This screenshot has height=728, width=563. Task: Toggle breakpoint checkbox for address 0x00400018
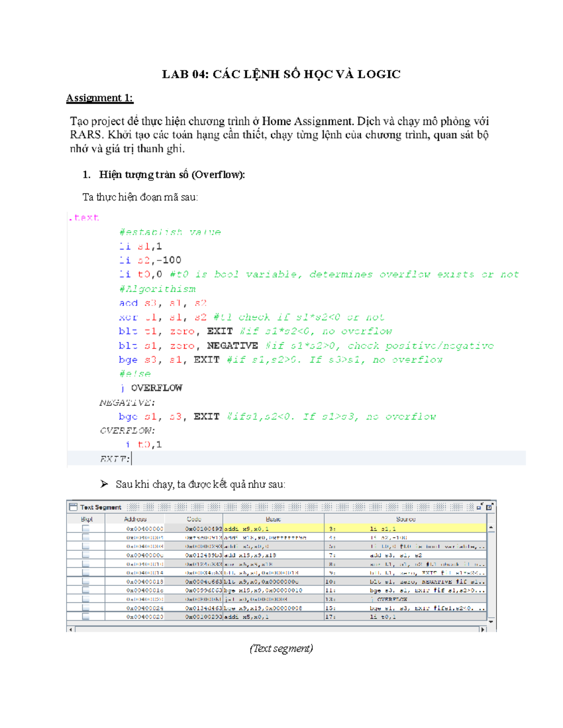pyautogui.click(x=85, y=581)
